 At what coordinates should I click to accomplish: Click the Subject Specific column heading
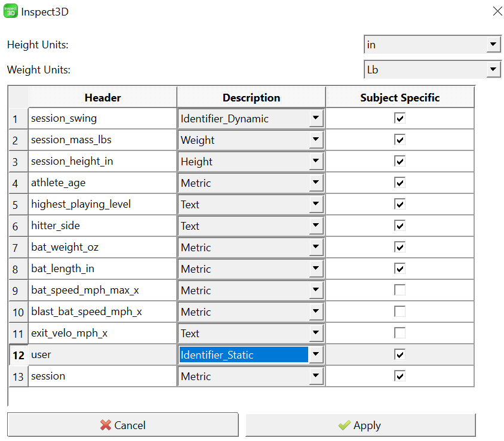[x=400, y=97]
